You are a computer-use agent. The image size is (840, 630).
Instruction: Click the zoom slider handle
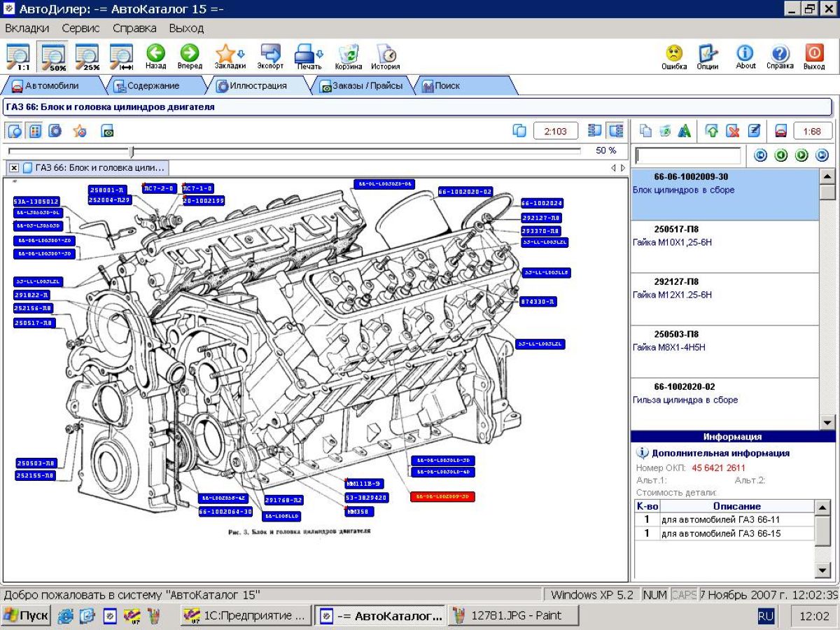point(131,151)
